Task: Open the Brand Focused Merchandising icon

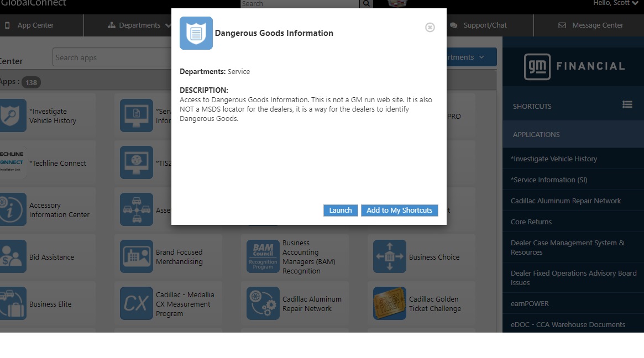Action: pos(137,256)
